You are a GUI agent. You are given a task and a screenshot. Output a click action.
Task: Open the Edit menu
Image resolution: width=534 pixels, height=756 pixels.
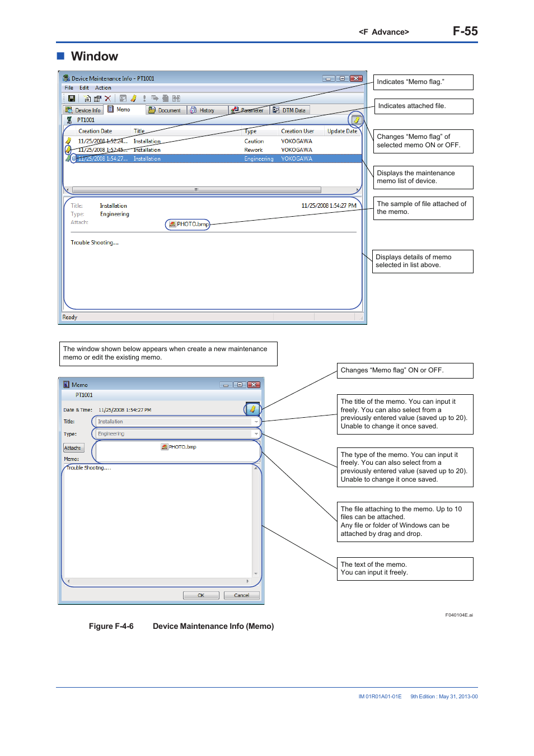84,88
